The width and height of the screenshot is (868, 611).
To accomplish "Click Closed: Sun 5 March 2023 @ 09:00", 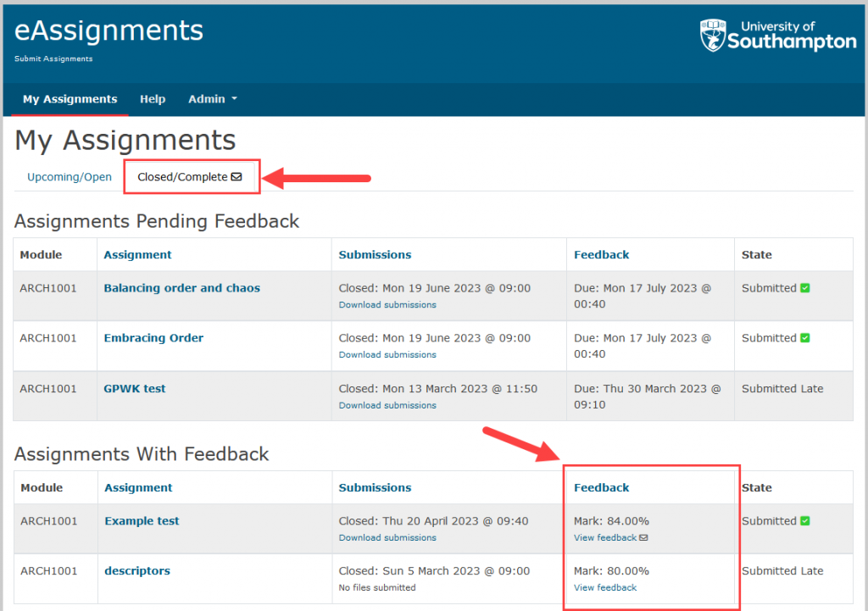I will pos(434,570).
